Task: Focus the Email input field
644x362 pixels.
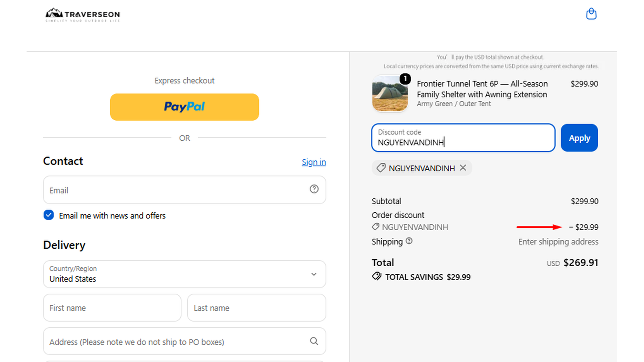Action: pyautogui.click(x=184, y=190)
